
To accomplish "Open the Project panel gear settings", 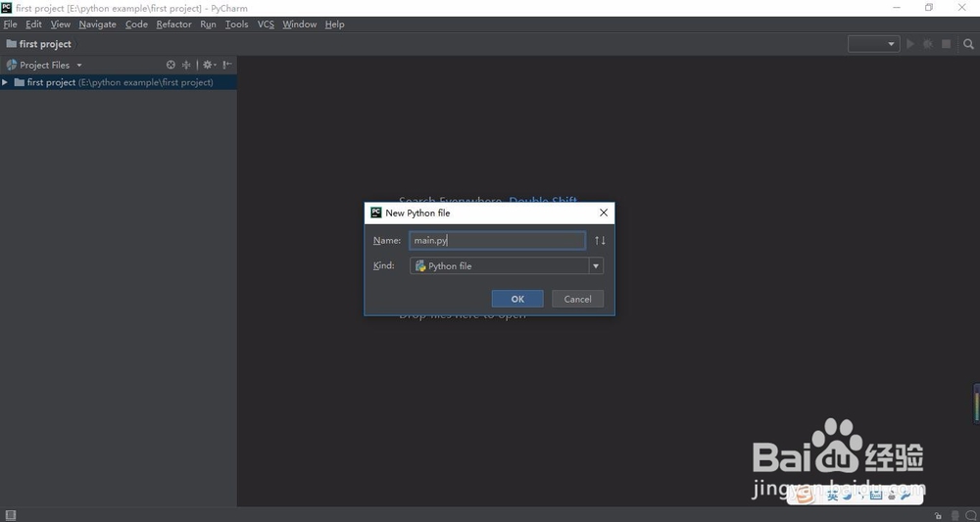I will tap(209, 65).
